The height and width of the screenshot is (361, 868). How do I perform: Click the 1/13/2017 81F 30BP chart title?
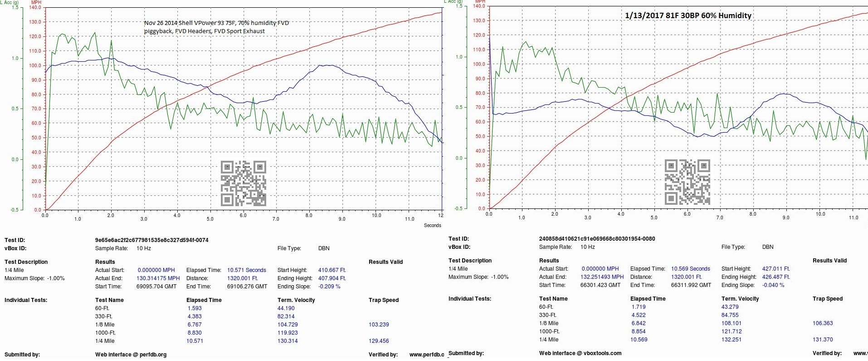pyautogui.click(x=688, y=15)
